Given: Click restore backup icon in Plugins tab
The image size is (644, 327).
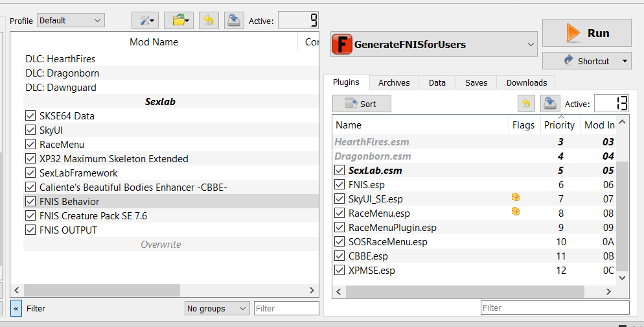Looking at the screenshot, I should tap(526, 104).
